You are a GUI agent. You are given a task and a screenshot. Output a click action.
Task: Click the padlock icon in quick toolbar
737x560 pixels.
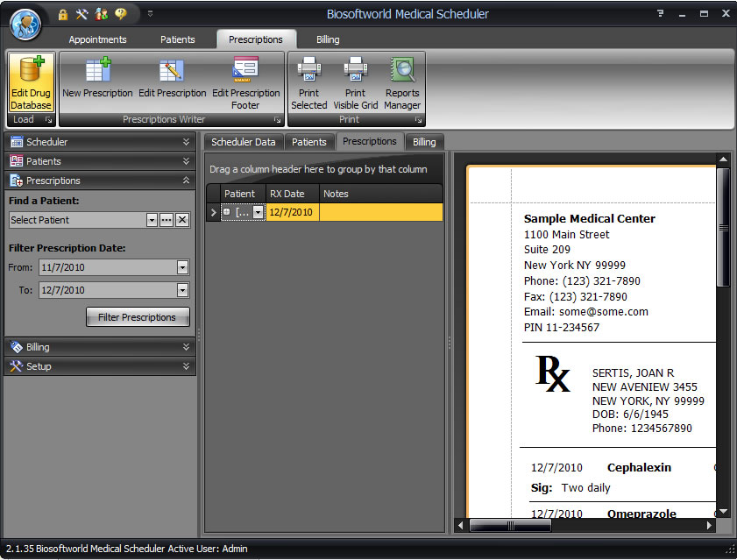(x=62, y=15)
